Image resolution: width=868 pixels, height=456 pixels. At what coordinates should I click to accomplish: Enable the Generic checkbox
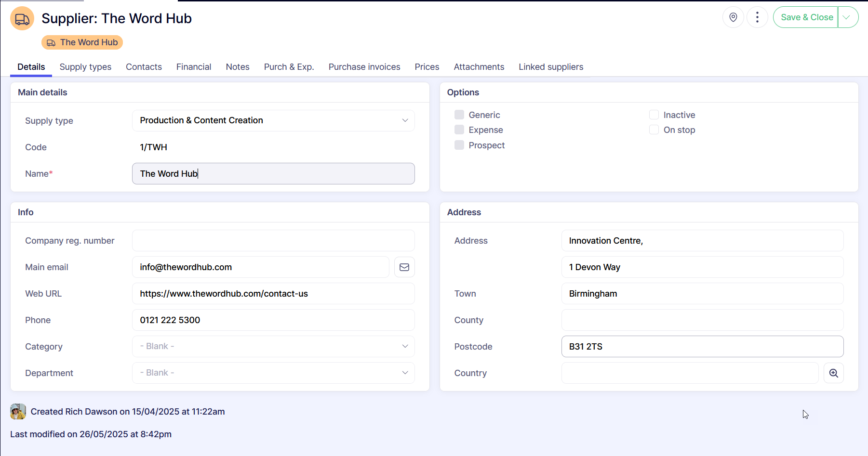(x=459, y=115)
